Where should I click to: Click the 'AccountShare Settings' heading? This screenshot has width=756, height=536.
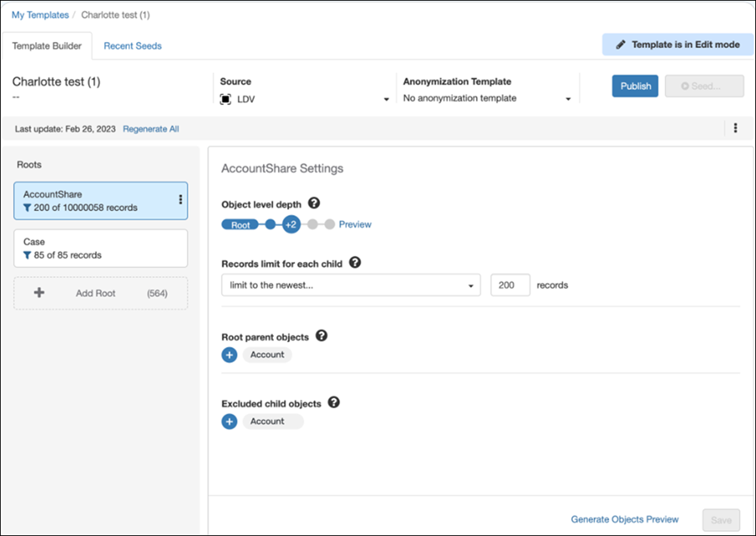pyautogui.click(x=282, y=168)
